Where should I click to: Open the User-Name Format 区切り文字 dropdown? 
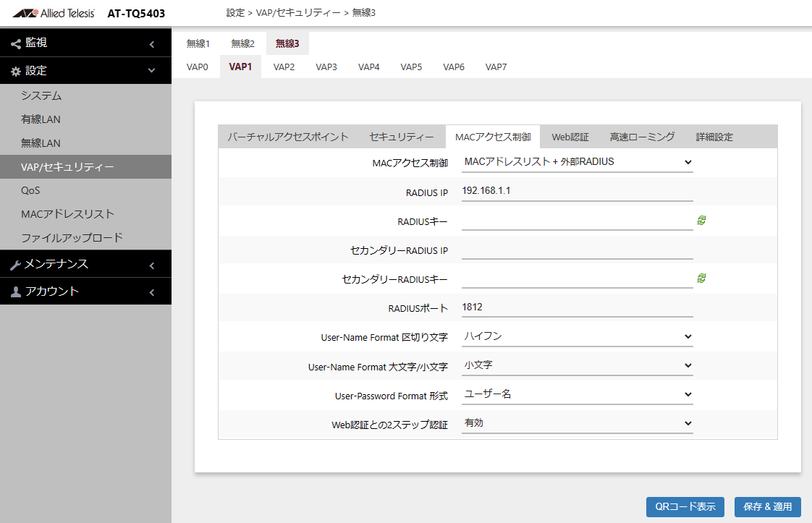pyautogui.click(x=577, y=336)
